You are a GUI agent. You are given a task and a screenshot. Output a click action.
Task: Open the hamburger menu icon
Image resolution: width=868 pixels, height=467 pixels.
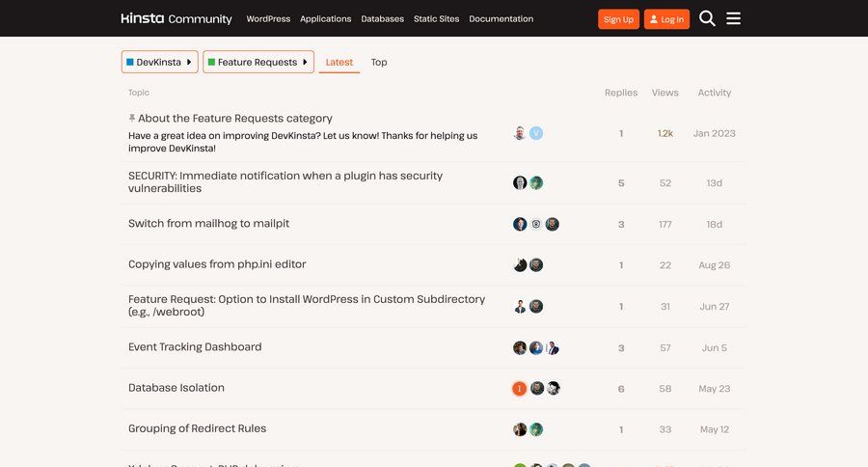click(x=734, y=19)
